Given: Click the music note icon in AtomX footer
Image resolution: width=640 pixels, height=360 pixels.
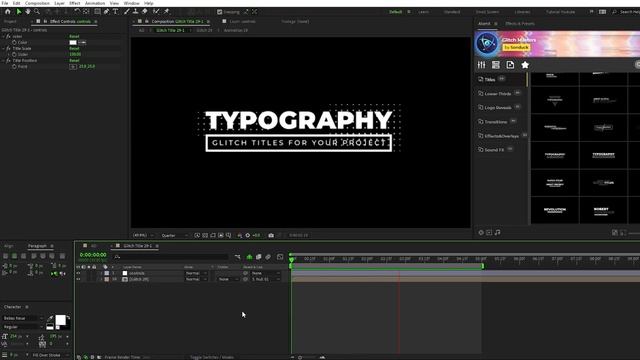Looking at the screenshot, I should point(497,233).
